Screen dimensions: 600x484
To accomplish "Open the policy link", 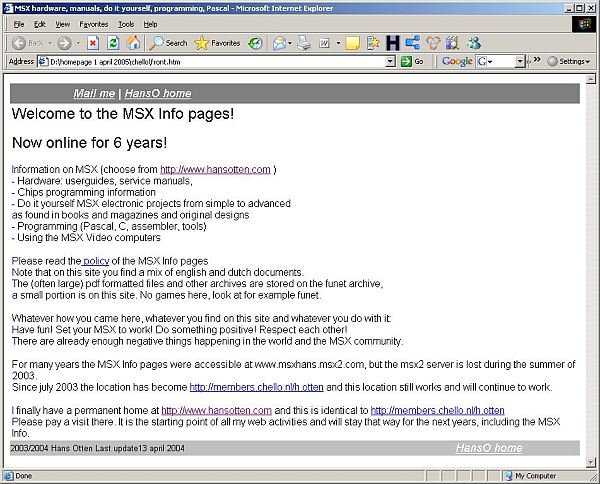I will coord(96,261).
